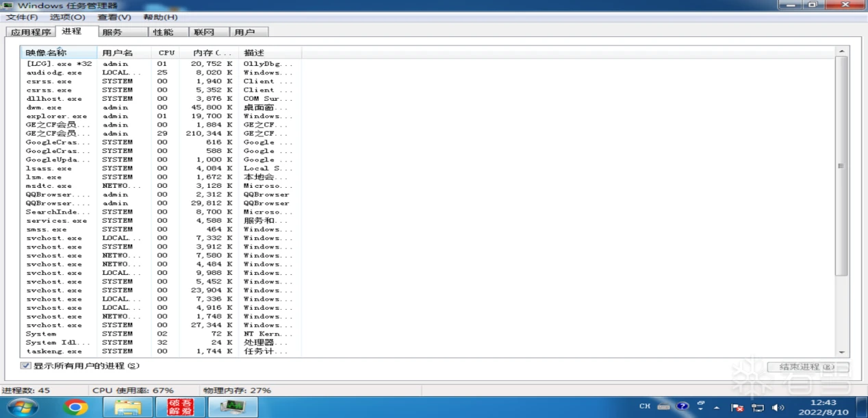The width and height of the screenshot is (868, 418).
Task: Click the process list vertical scrollbar thumb
Action: click(x=842, y=166)
